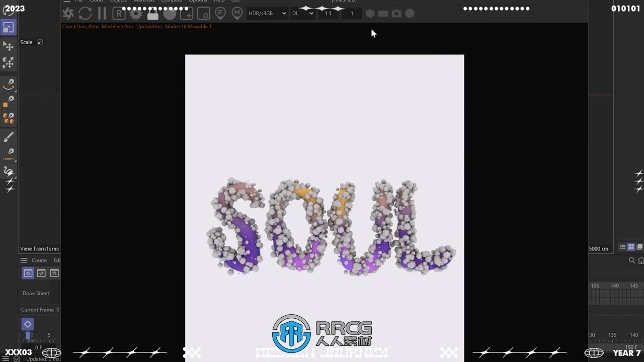Click the Live Viewer restart render icon

point(85,14)
